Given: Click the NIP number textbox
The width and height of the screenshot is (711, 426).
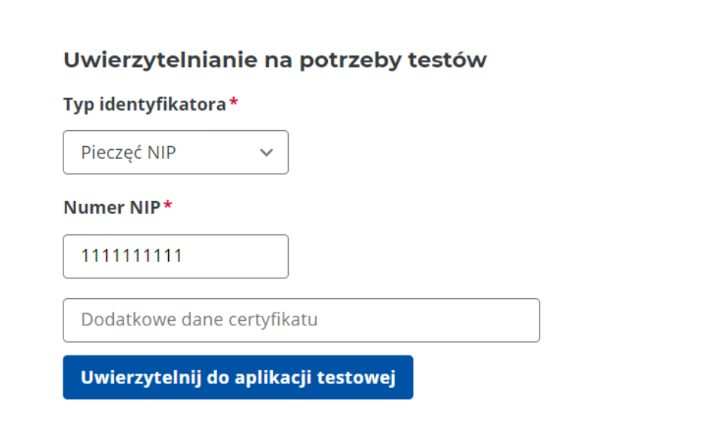Looking at the screenshot, I should click(x=175, y=256).
